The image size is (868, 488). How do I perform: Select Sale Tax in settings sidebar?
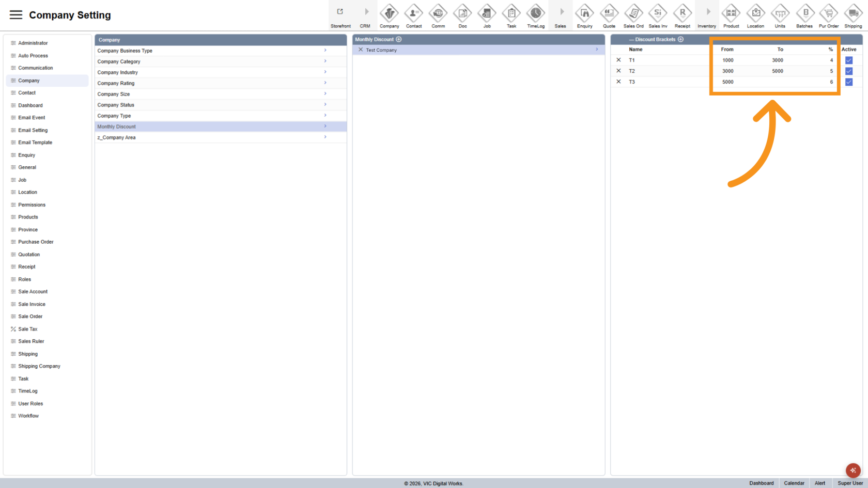point(47,329)
